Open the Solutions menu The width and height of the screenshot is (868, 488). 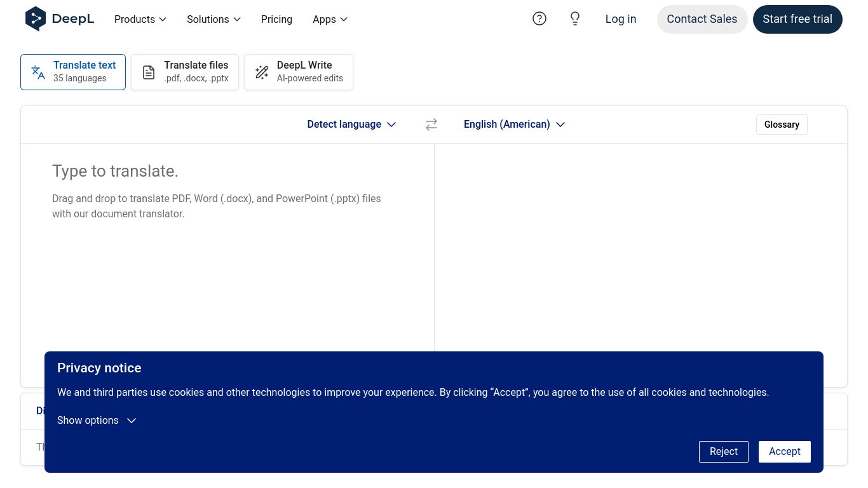214,20
